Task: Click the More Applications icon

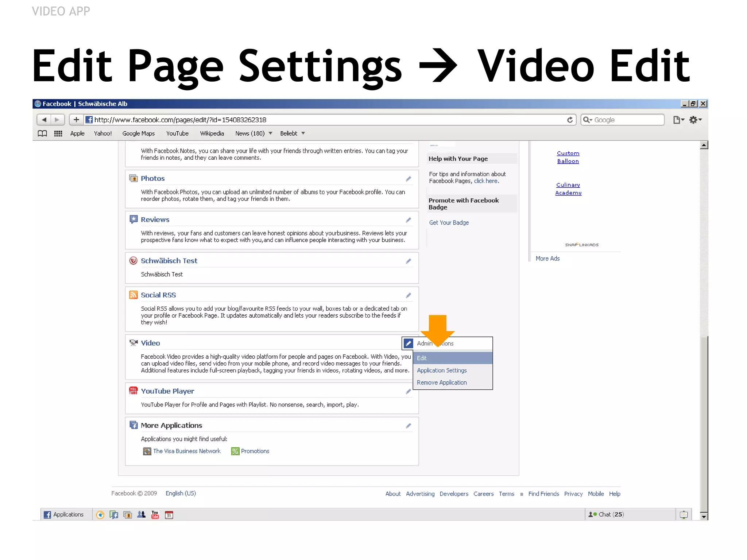Action: [133, 425]
